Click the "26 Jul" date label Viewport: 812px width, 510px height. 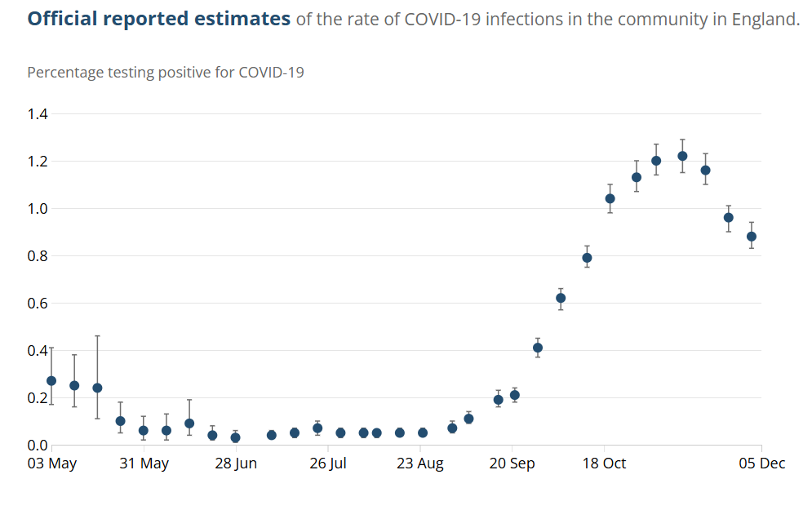(328, 463)
